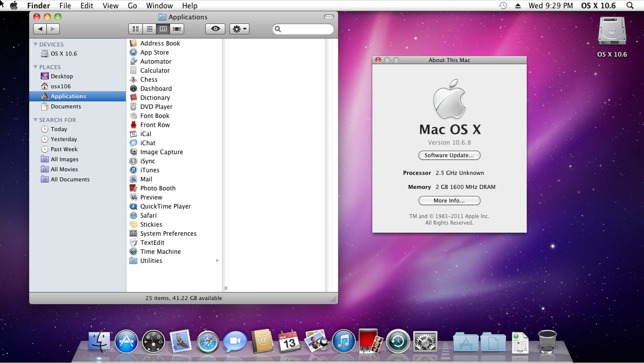The height and width of the screenshot is (363, 644).
Task: Open Time Machine application
Action: (160, 251)
